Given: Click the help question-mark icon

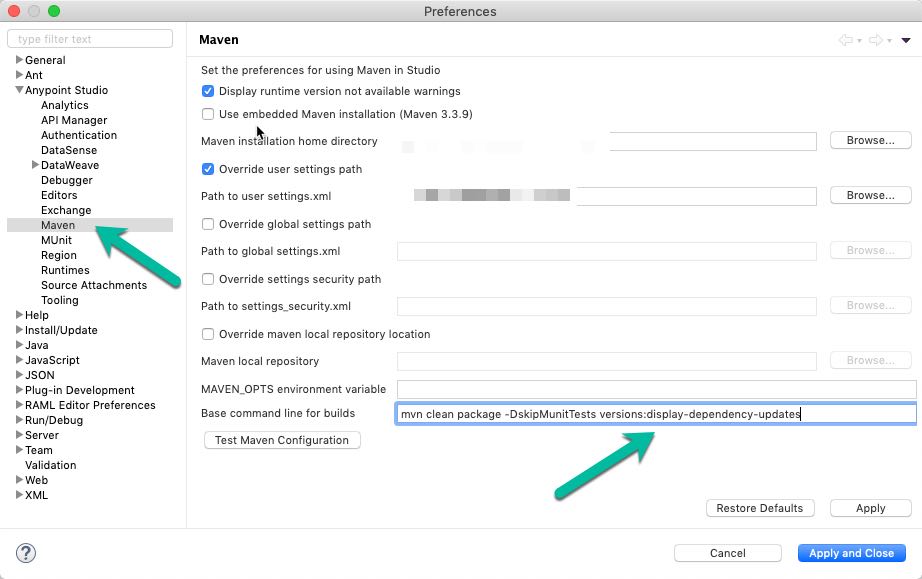Looking at the screenshot, I should [x=25, y=552].
